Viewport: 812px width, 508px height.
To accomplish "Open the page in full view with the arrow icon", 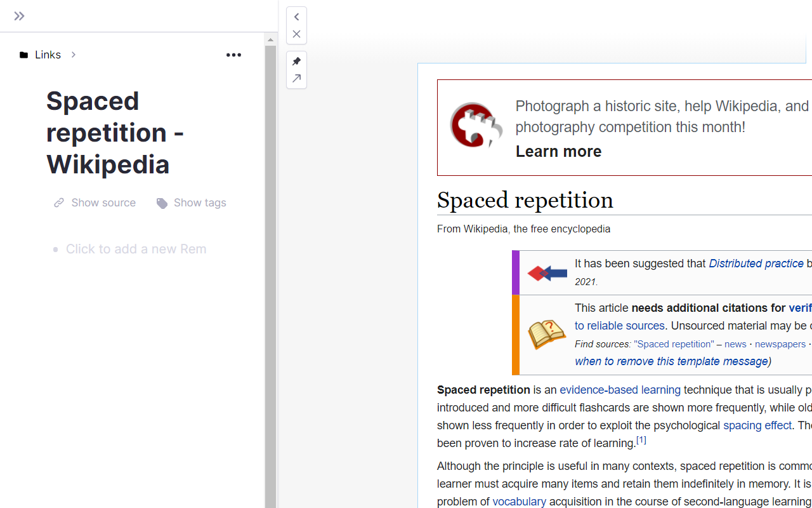I will click(x=296, y=79).
